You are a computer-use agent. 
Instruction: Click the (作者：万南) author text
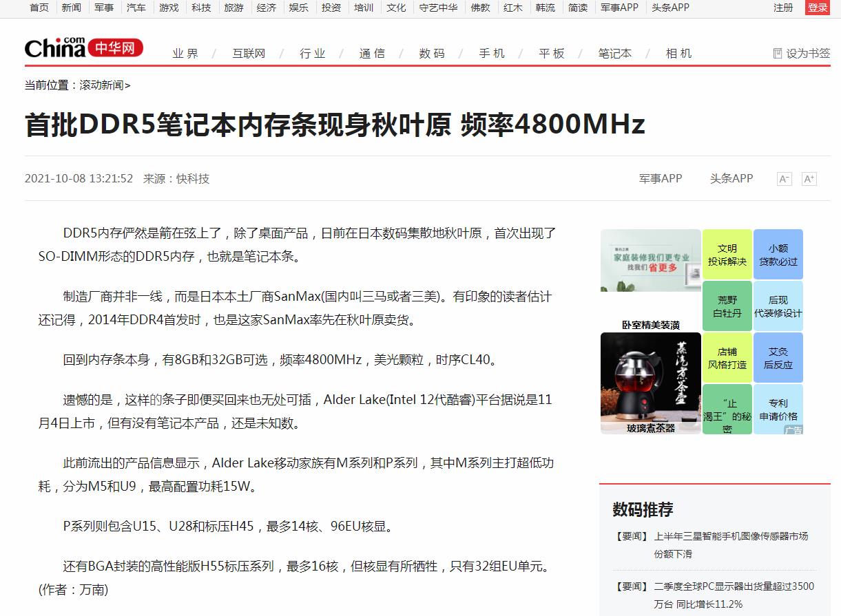[x=73, y=590]
